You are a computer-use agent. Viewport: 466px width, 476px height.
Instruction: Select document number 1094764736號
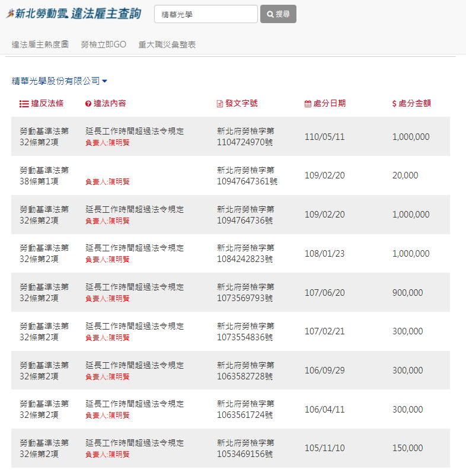pyautogui.click(x=245, y=221)
